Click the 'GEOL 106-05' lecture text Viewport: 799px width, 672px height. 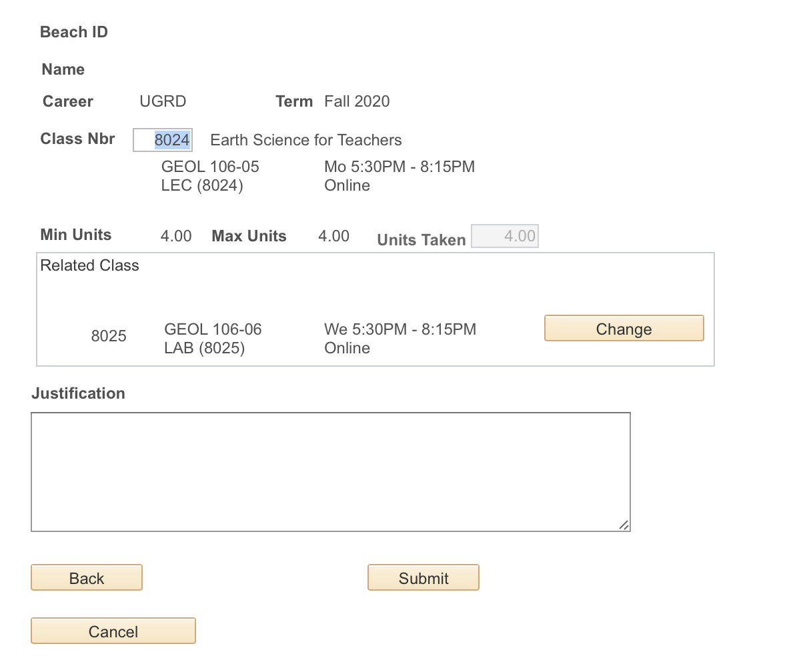click(210, 167)
